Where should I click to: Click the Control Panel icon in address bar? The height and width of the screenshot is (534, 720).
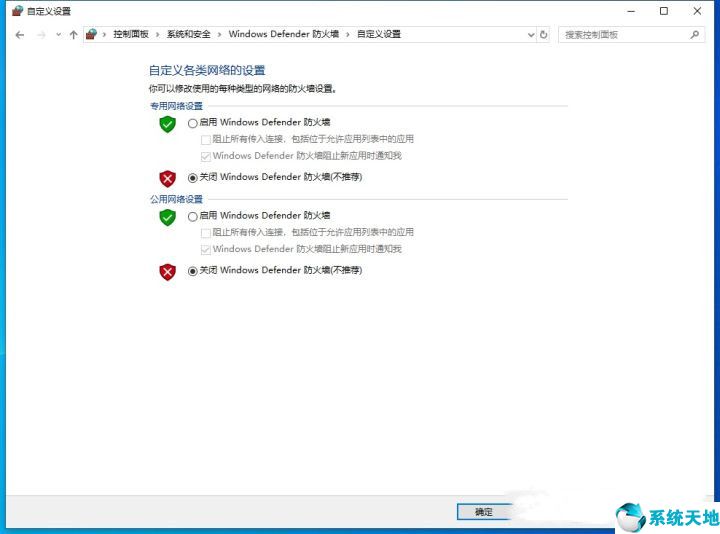91,34
